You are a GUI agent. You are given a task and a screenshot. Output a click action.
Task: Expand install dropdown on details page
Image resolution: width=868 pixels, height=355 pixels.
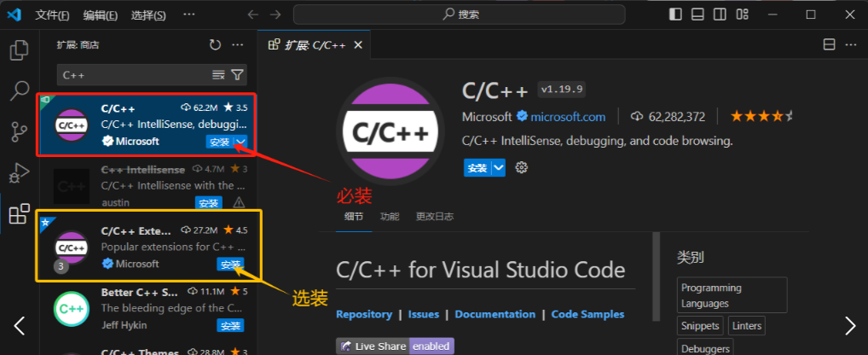click(x=499, y=168)
